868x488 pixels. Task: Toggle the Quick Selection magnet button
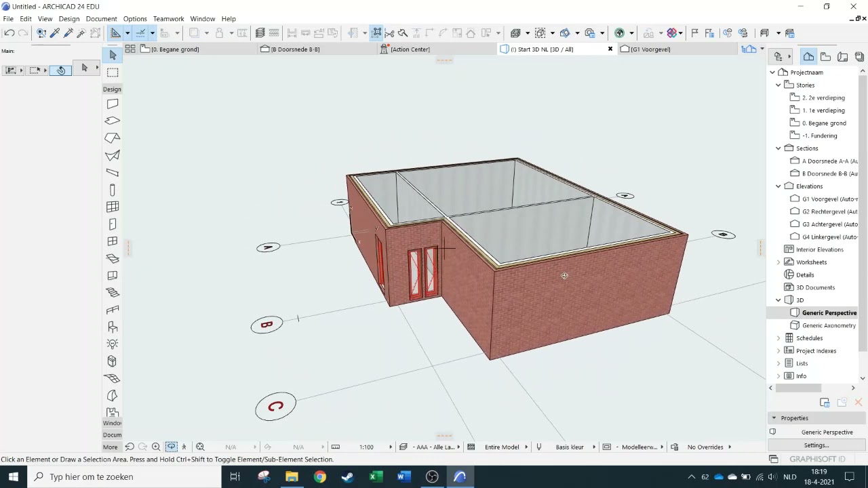pyautogui.click(x=61, y=70)
